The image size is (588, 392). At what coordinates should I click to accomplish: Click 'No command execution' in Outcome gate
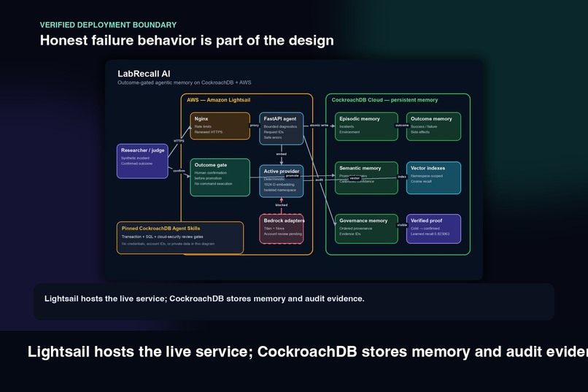point(213,184)
